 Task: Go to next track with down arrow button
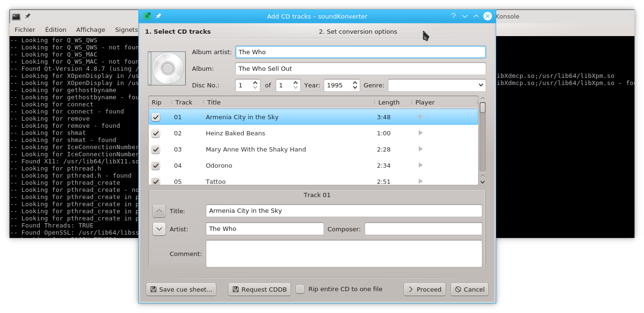click(x=159, y=229)
